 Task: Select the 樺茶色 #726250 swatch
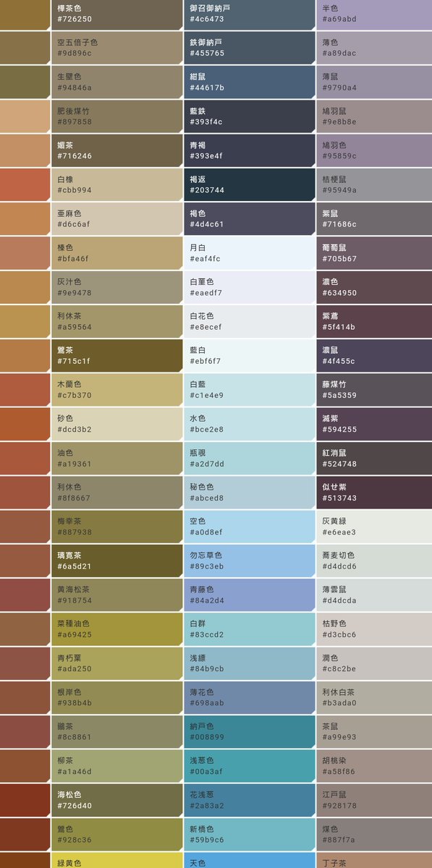[117, 14]
